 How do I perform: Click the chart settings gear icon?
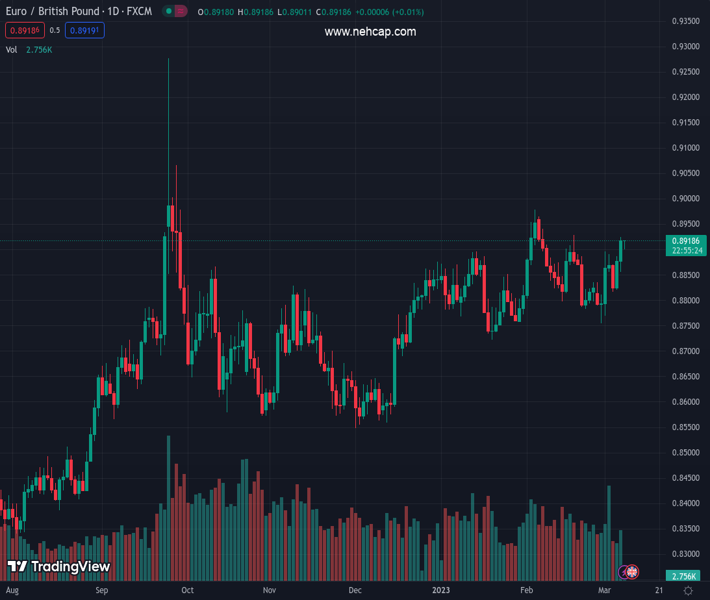687,592
